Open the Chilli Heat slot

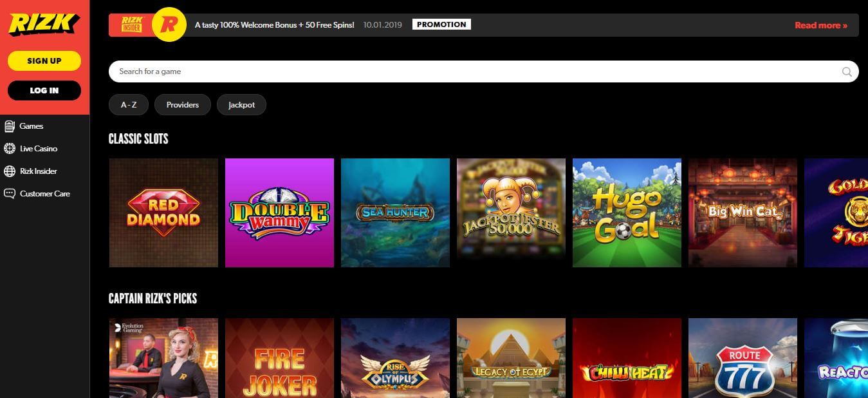(x=627, y=358)
